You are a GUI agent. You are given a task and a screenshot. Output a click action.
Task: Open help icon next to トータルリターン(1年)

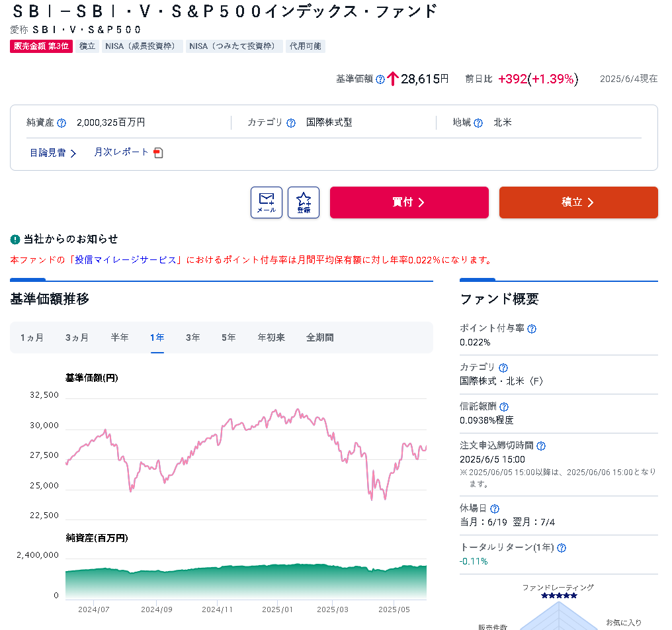pos(562,548)
